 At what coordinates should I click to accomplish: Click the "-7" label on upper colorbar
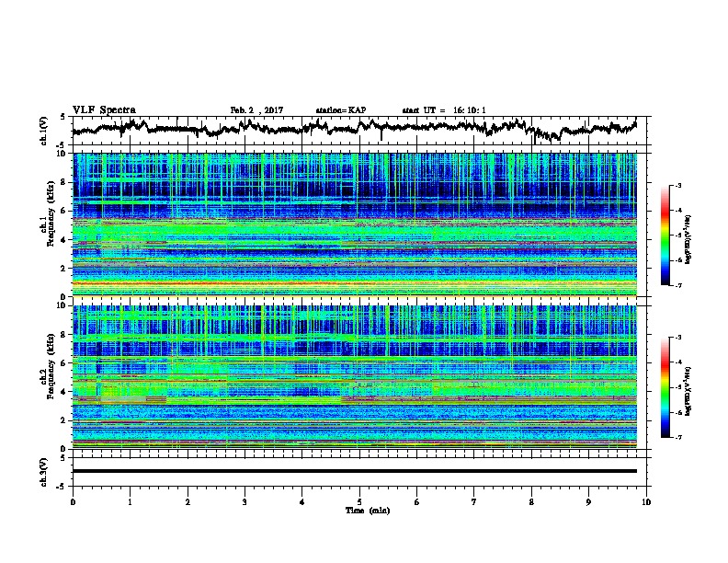point(677,285)
